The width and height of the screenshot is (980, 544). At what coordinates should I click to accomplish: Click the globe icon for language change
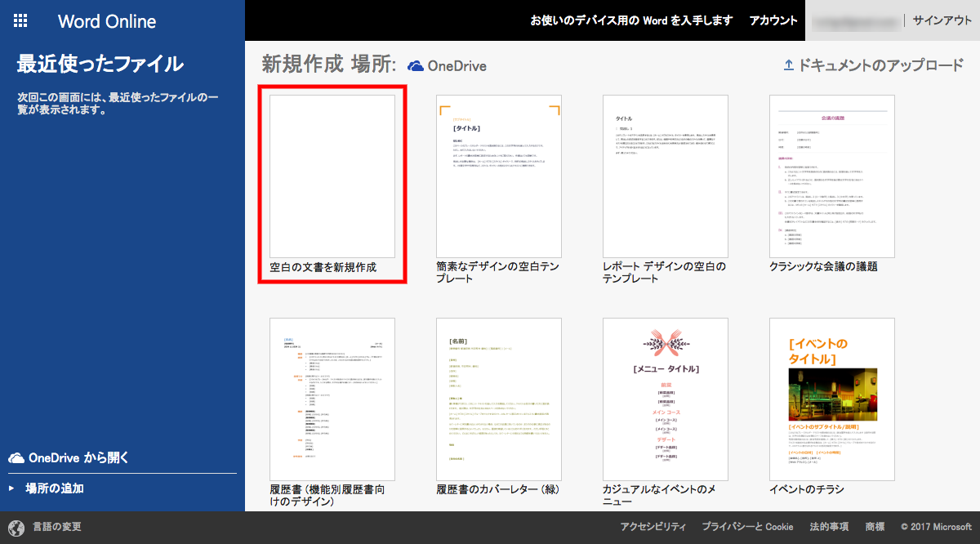pos(16,527)
